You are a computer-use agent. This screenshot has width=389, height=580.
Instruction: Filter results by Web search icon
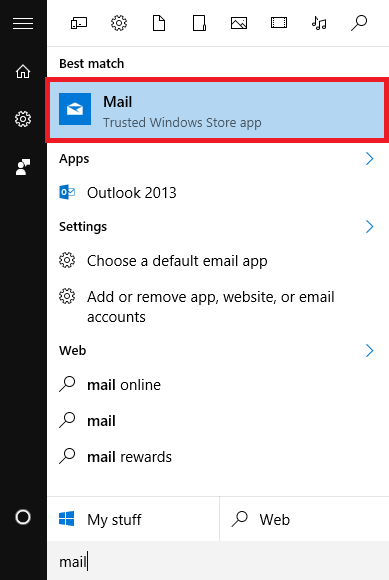coord(359,23)
